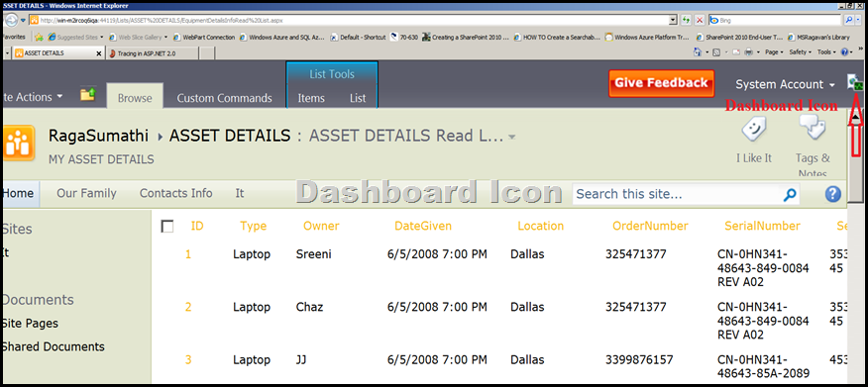Open the List tab under List Tools
This screenshot has width=868, height=387.
pos(358,98)
